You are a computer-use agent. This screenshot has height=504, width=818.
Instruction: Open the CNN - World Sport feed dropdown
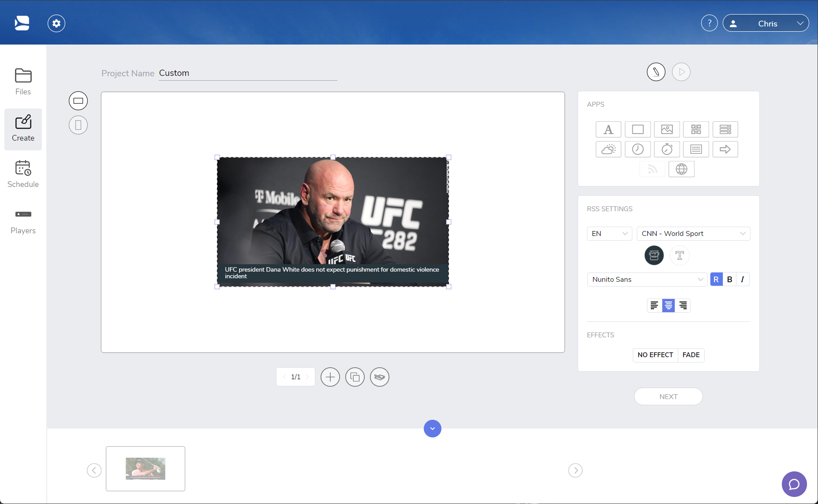click(693, 234)
